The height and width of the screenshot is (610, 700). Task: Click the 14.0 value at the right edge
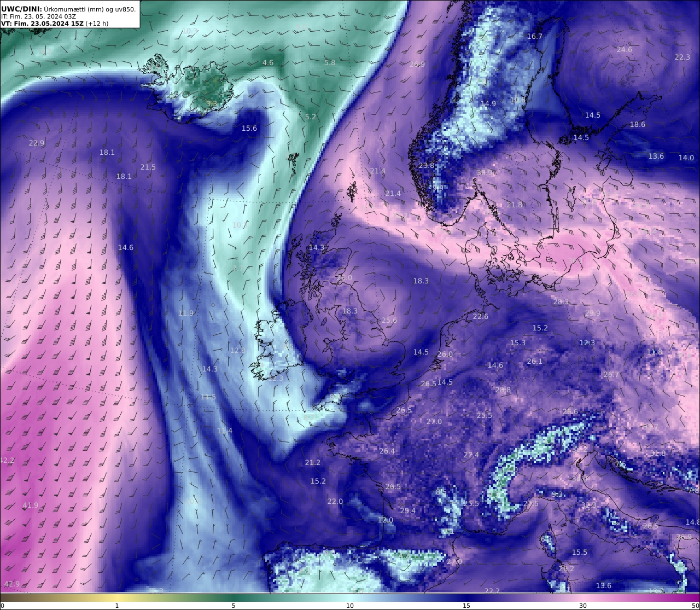click(x=686, y=158)
